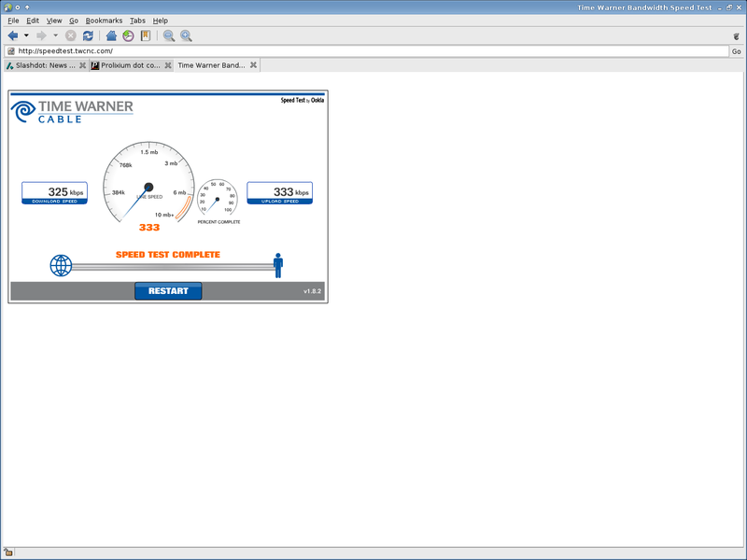Open the Bookmarks toolbar icon
Viewport: 747px width, 560px height.
click(146, 35)
